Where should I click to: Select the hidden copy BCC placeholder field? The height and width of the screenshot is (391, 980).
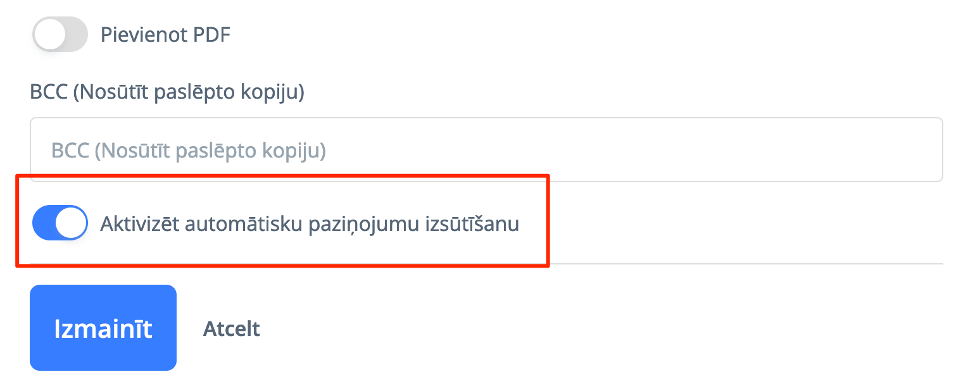coord(486,150)
